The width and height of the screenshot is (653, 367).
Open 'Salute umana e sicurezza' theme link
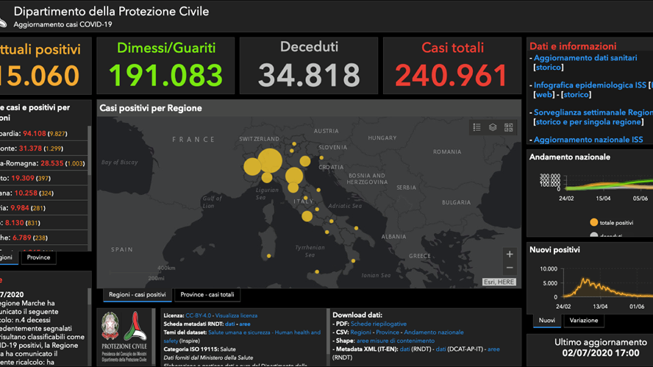(x=239, y=332)
